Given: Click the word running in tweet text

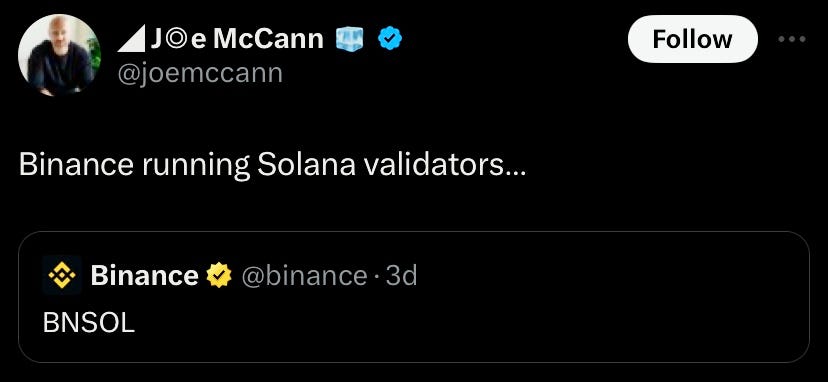Looking at the screenshot, I should tap(195, 167).
